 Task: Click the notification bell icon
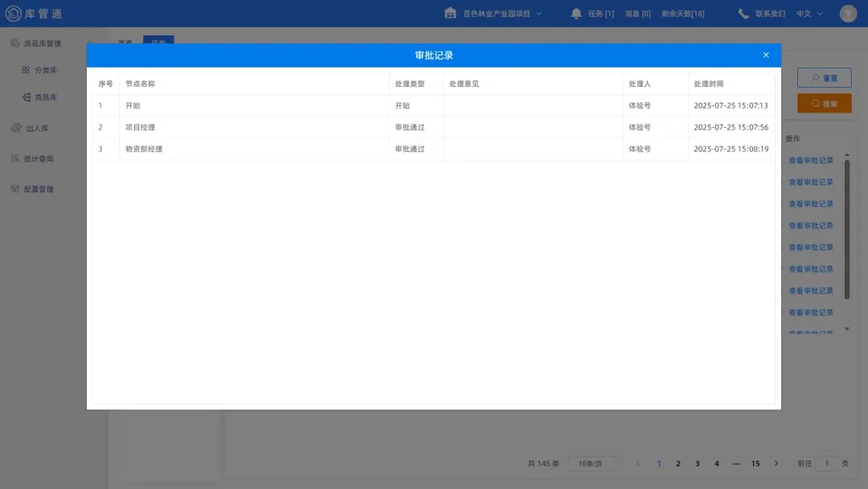pyautogui.click(x=575, y=13)
